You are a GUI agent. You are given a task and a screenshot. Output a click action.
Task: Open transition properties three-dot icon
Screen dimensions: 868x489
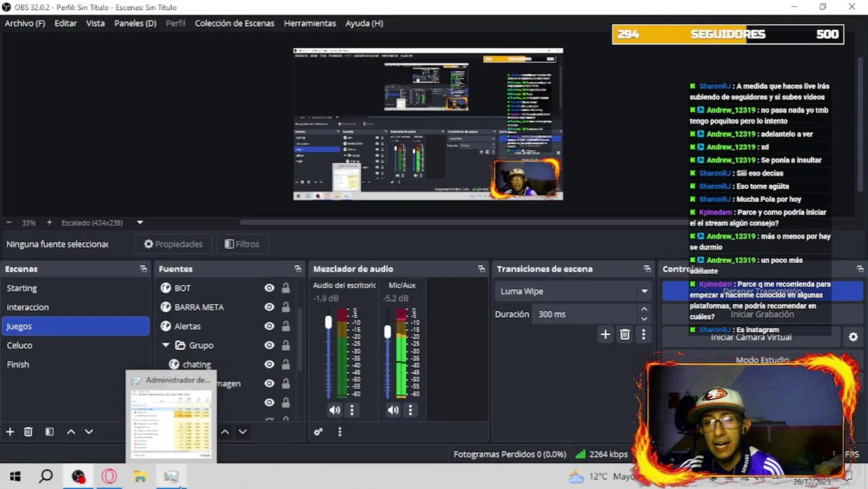[643, 334]
